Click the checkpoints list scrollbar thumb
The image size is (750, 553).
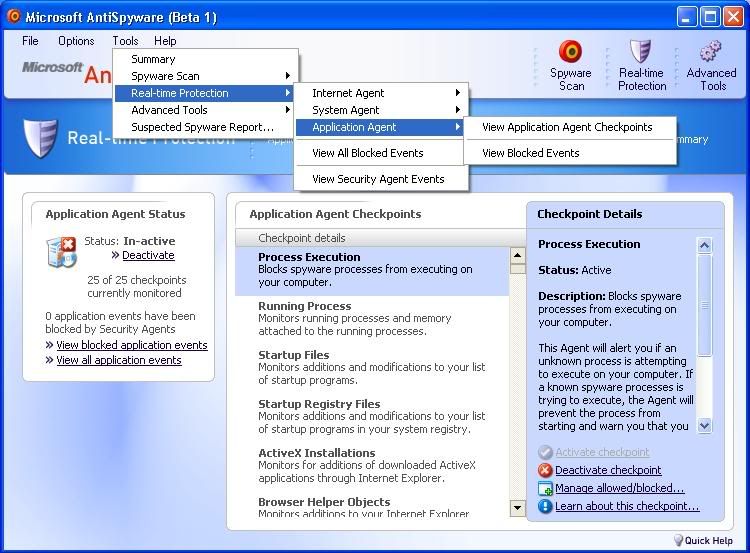coord(518,269)
